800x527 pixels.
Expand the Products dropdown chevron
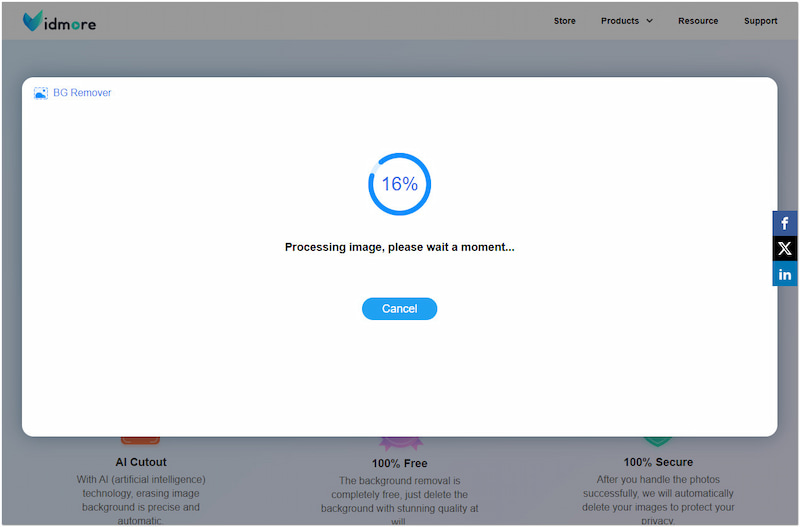649,21
